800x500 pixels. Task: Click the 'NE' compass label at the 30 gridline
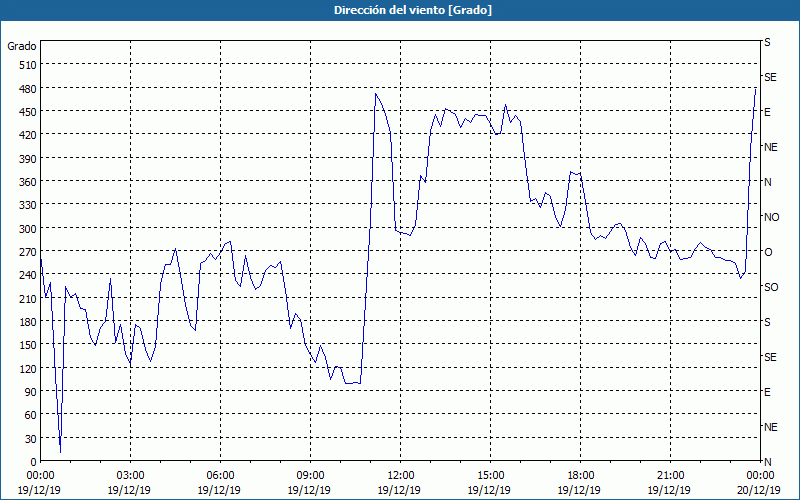coord(770,427)
